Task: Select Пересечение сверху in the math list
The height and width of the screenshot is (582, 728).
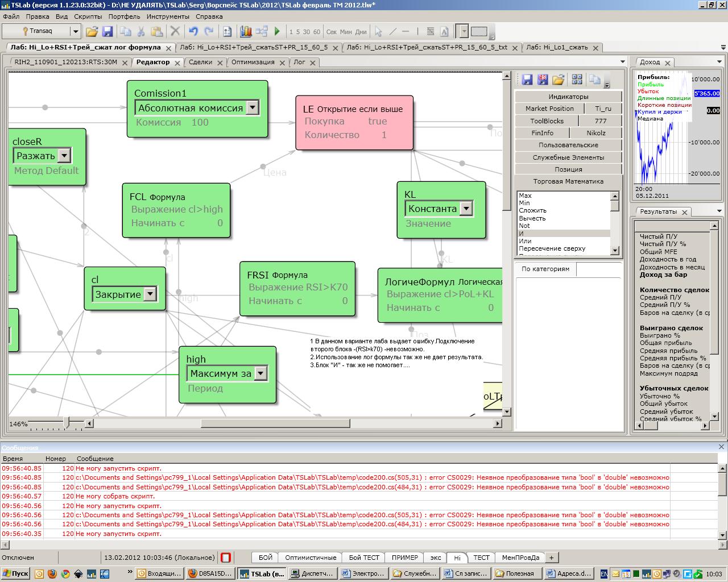Action: click(x=552, y=248)
